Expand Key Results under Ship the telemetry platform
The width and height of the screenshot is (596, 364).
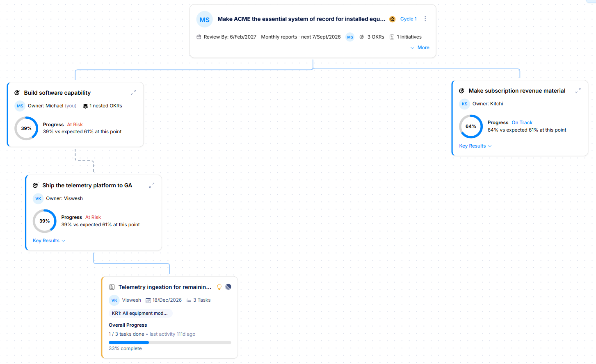pos(49,241)
